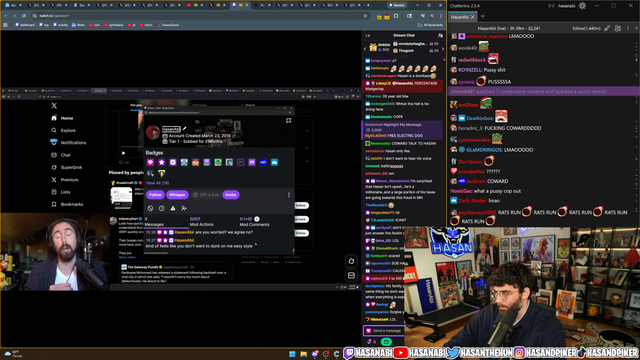Click heart badge in Badges row
This screenshot has width=640, height=360.
[x=150, y=162]
